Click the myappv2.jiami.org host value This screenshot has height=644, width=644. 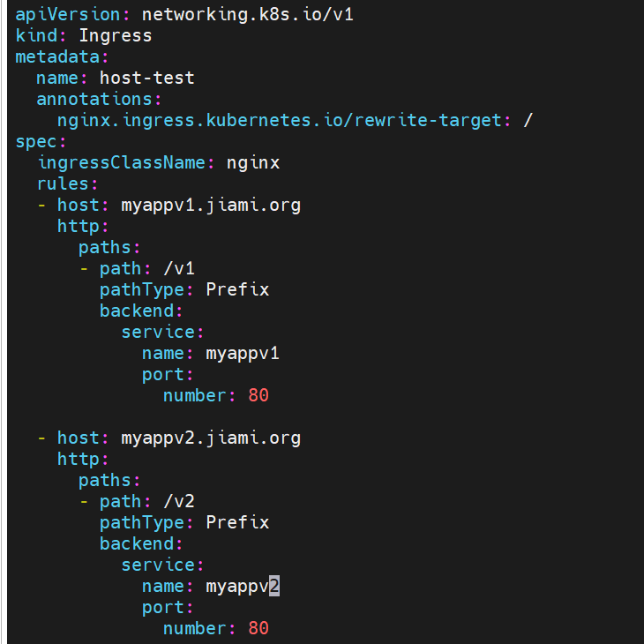click(210, 438)
